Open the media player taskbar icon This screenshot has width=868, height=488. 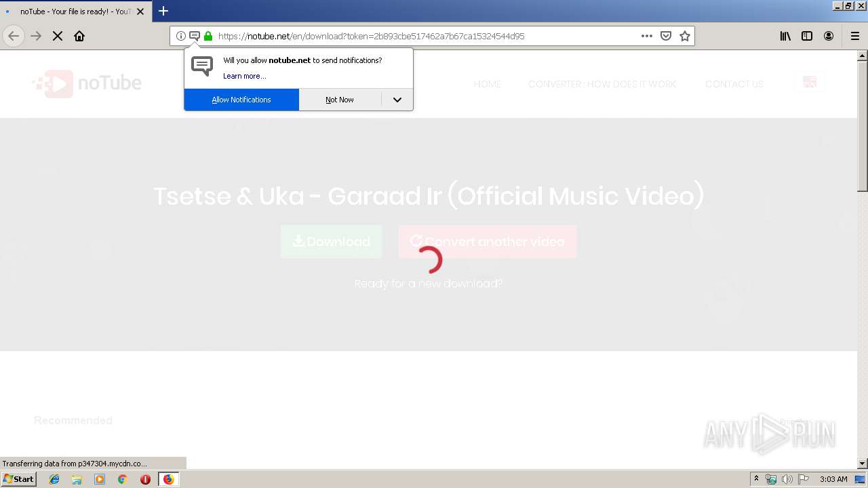(x=100, y=479)
